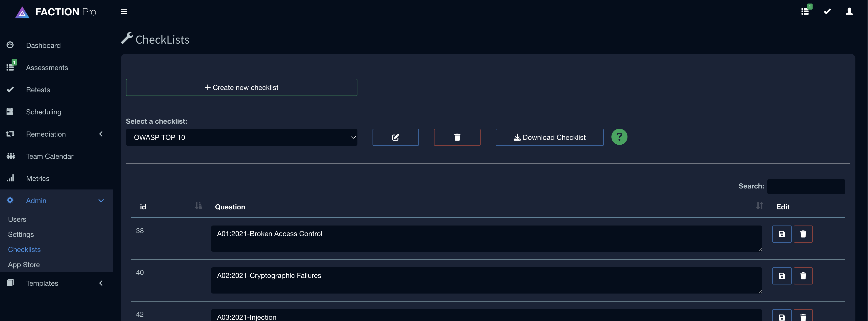Open user profile icon in top bar

point(849,12)
